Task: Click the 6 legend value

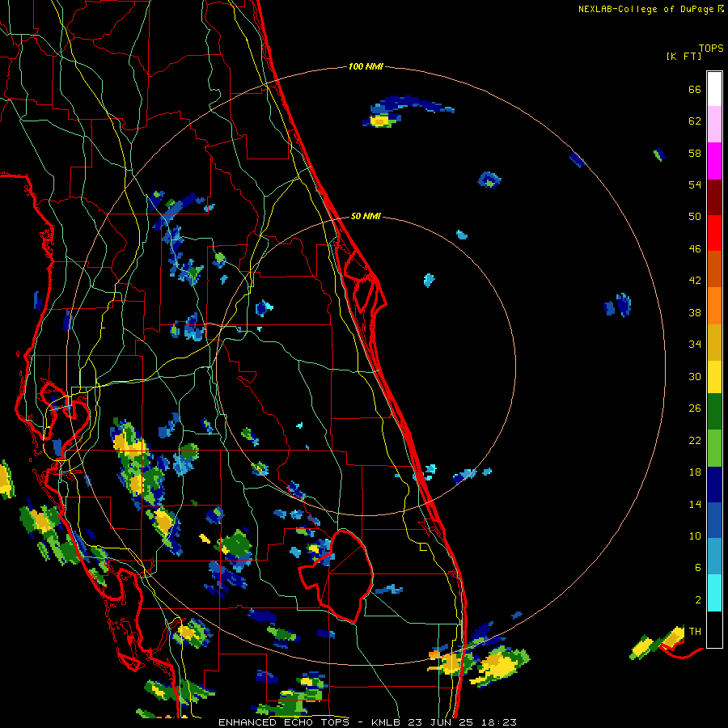Action: (x=698, y=568)
